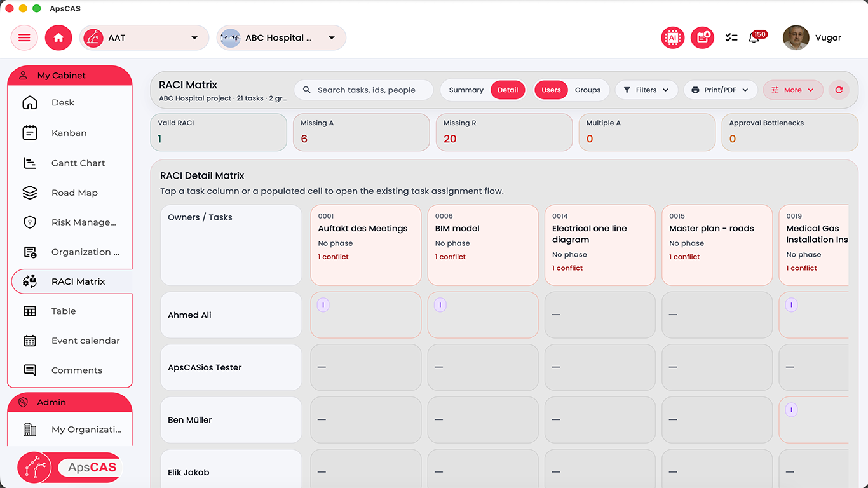This screenshot has height=488, width=868.
Task: Select the Gantt Chart view
Action: click(78, 163)
